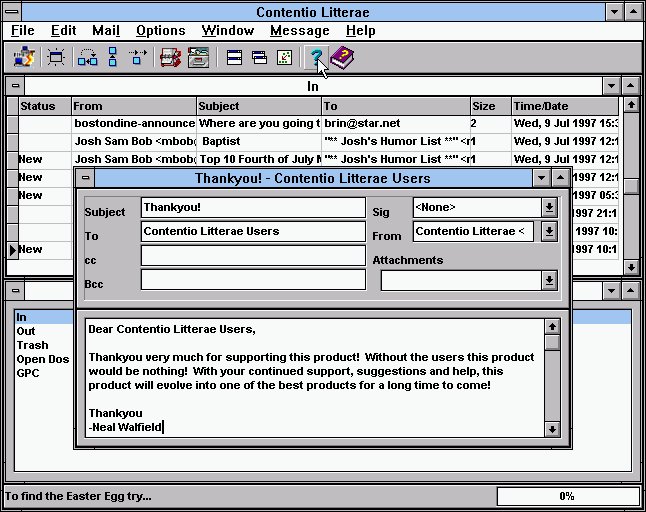
Task: Expand the From account dropdown arrow
Action: click(x=549, y=231)
